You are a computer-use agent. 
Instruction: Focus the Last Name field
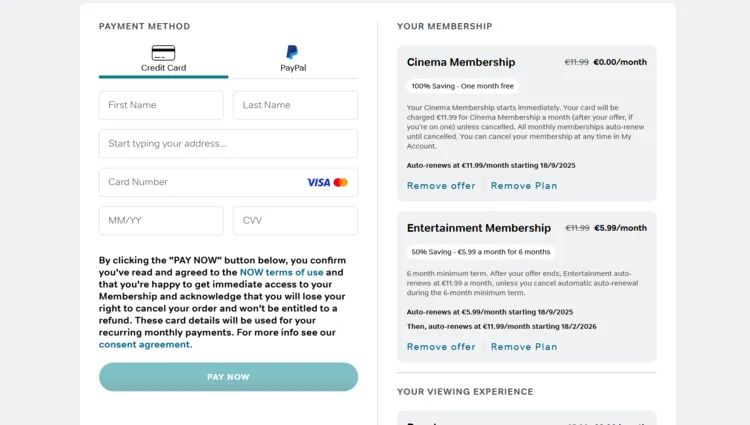(x=296, y=105)
